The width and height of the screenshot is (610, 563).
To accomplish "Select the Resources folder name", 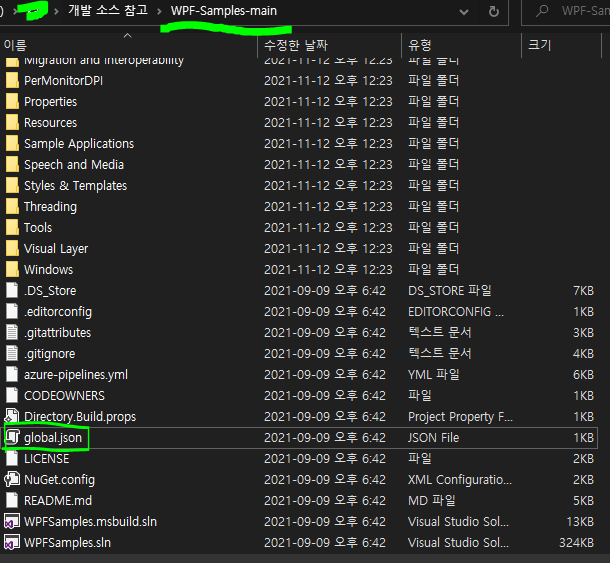I will [51, 123].
